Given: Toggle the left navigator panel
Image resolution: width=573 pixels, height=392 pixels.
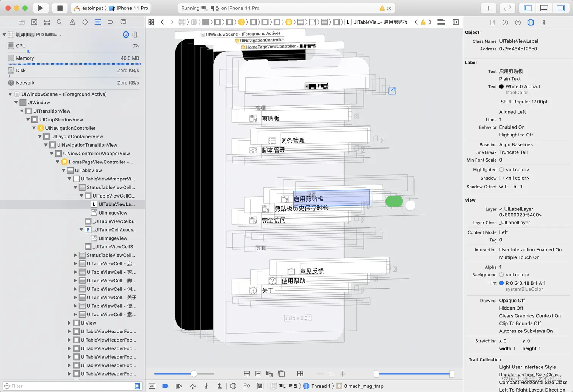Looking at the screenshot, I should click(528, 8).
